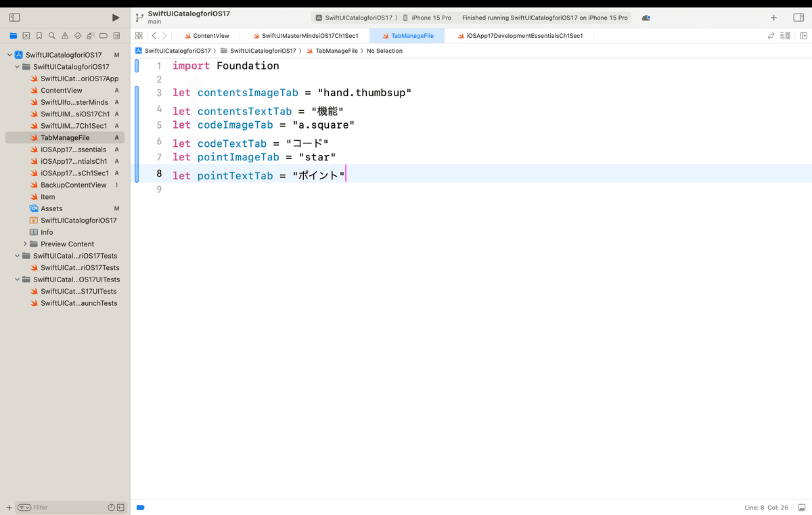Open the Source Control navigator
The width and height of the screenshot is (812, 515).
26,35
